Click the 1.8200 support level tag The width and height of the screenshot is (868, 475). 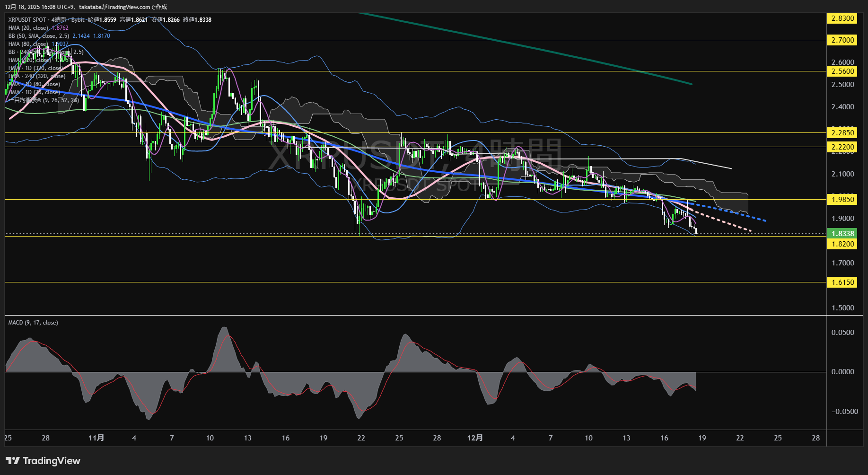click(842, 244)
